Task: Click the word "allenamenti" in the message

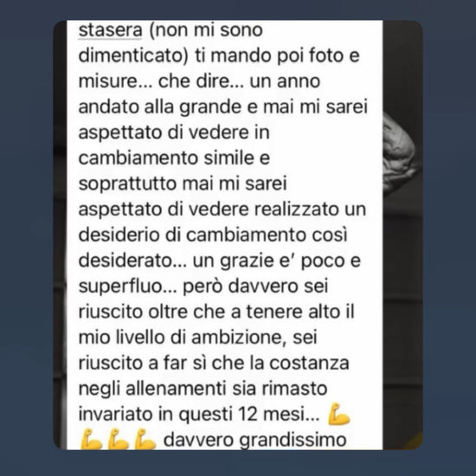Action: coord(176,389)
